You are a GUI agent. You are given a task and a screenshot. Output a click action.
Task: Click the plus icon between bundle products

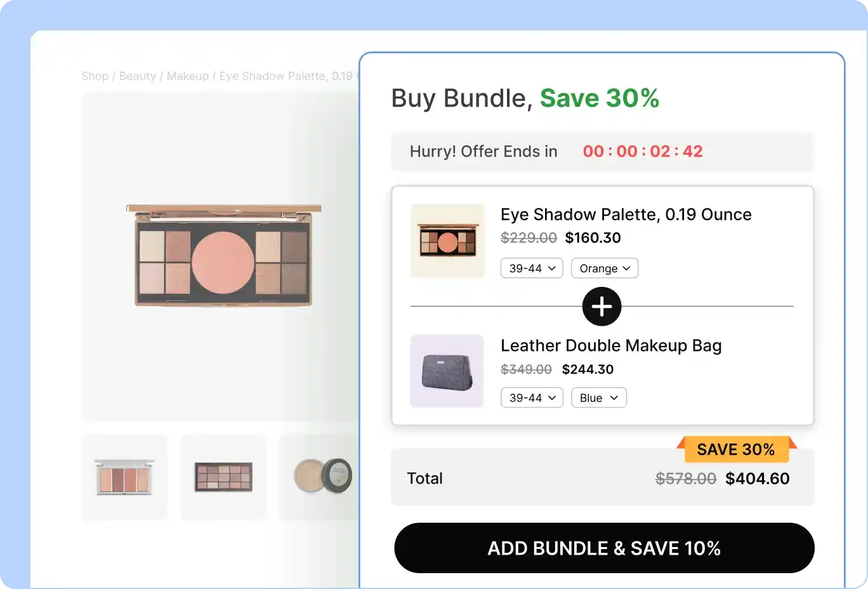[x=602, y=306]
